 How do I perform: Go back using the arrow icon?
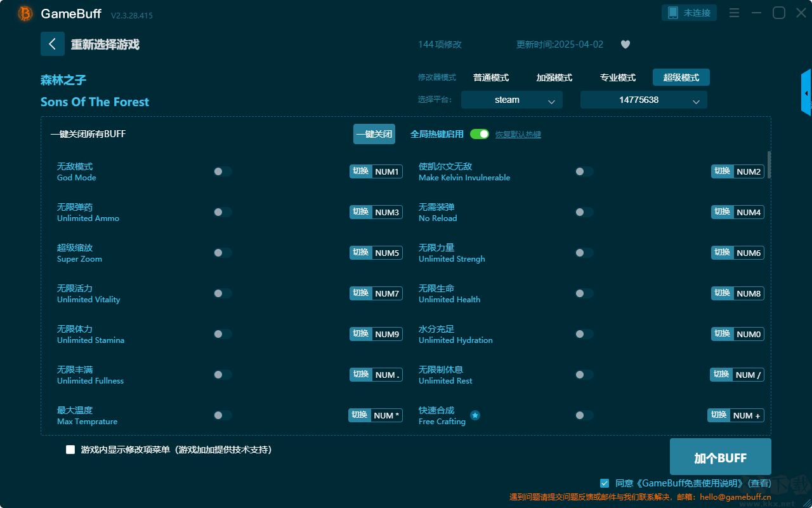tap(53, 44)
